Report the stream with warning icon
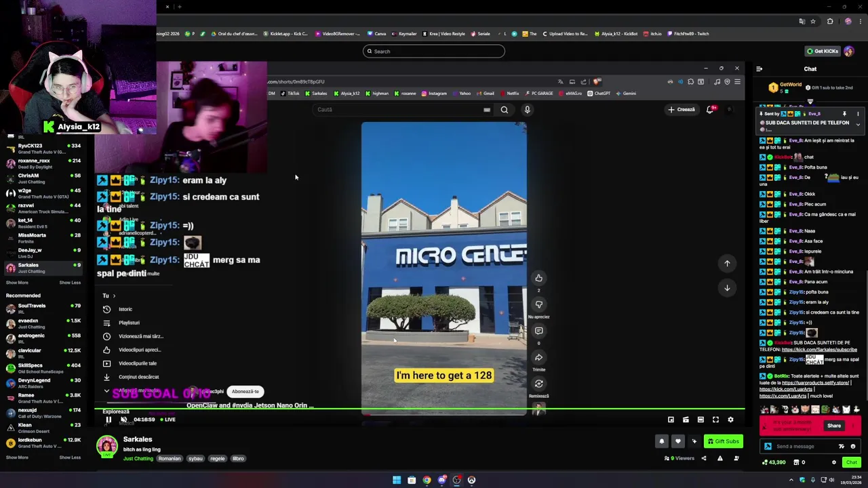 (x=719, y=458)
